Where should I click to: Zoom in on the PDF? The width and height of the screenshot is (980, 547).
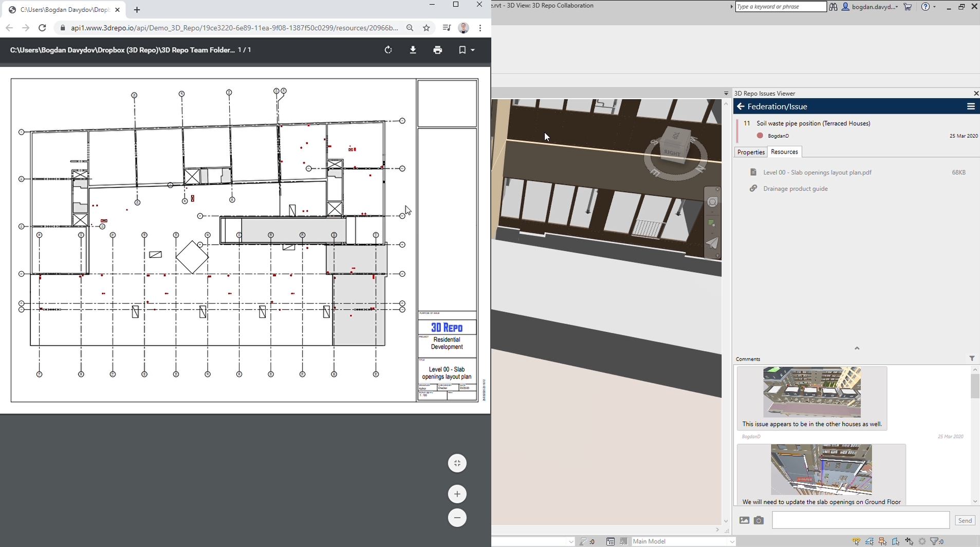point(457,494)
